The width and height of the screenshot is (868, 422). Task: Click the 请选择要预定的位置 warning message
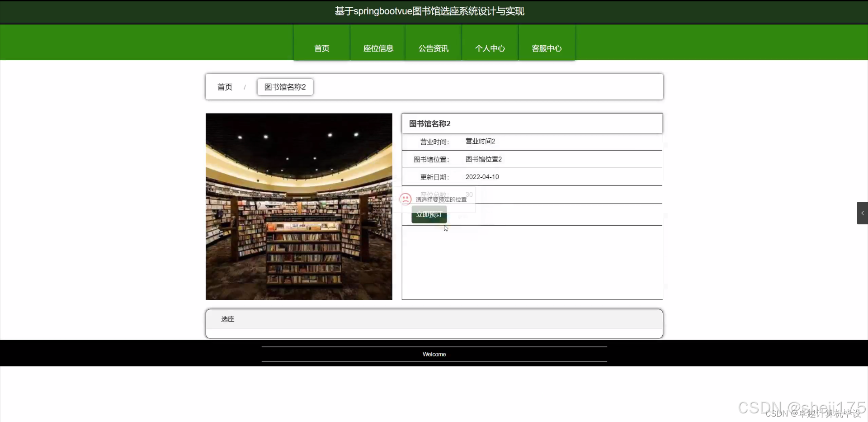pyautogui.click(x=441, y=199)
